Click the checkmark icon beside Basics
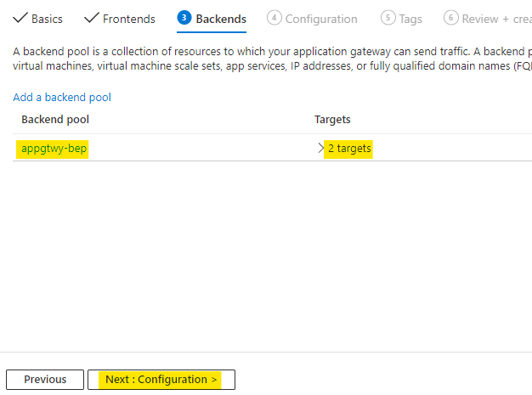532x395 pixels. (20, 18)
